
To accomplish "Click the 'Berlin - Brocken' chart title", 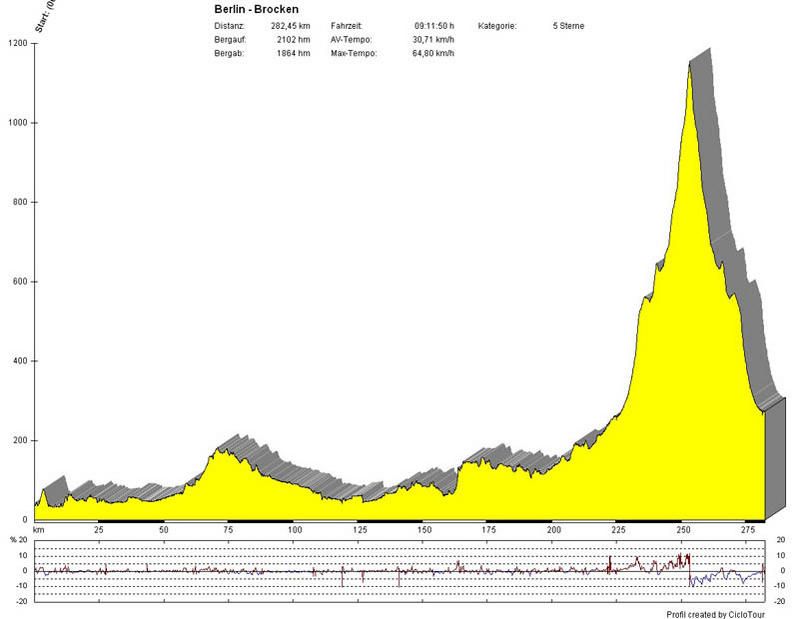I will [256, 9].
